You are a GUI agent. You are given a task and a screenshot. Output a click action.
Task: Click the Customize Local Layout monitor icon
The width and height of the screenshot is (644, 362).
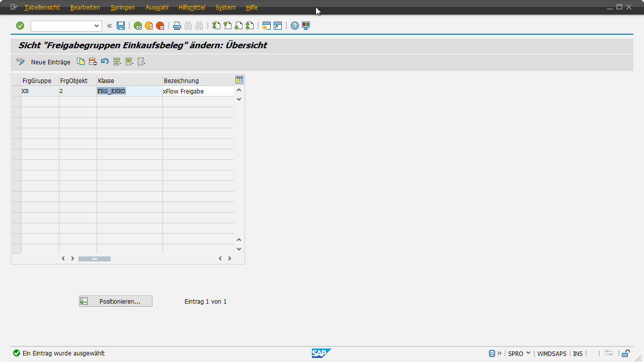click(x=306, y=26)
